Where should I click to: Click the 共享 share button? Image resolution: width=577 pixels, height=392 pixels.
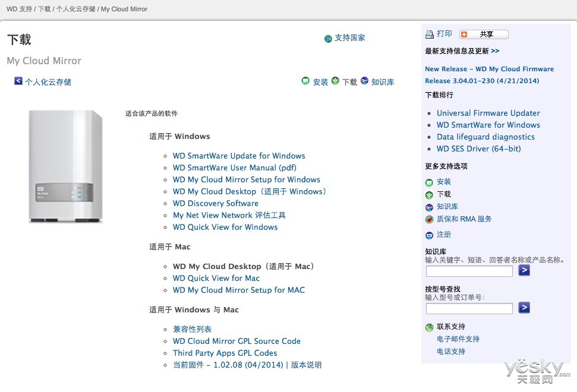click(484, 34)
